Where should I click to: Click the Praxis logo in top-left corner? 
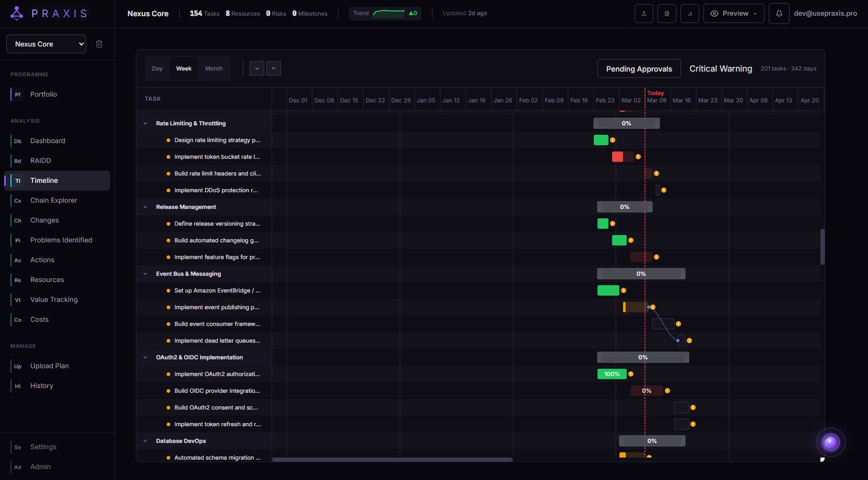pyautogui.click(x=16, y=13)
